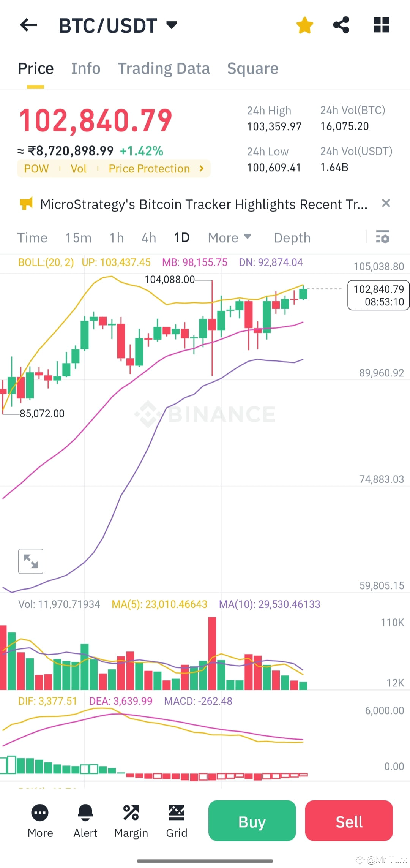Expand the More timeframes dropdown

pos(230,237)
